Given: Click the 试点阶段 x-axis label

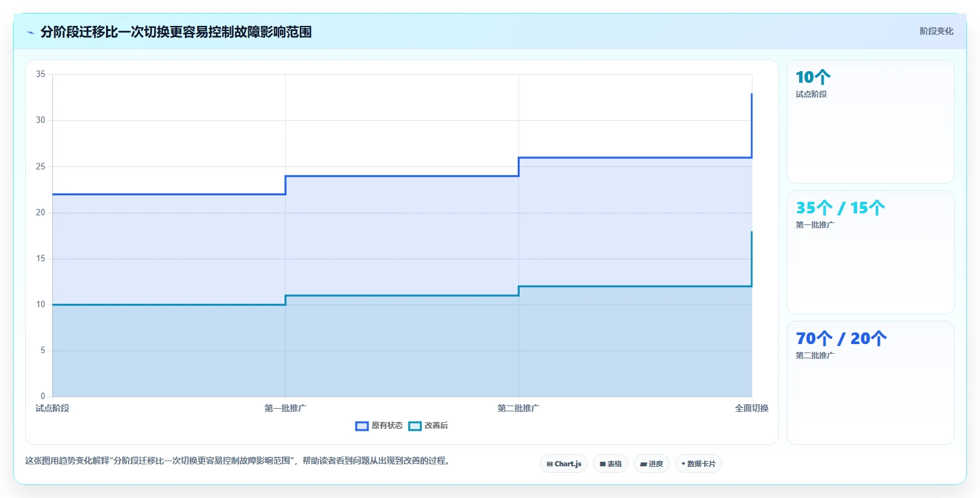Looking at the screenshot, I should (52, 408).
